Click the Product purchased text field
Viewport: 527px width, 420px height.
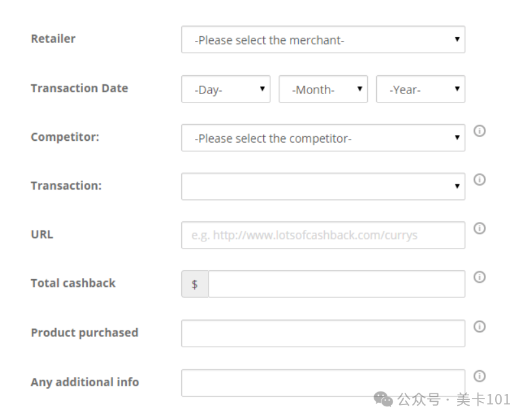[x=323, y=333]
